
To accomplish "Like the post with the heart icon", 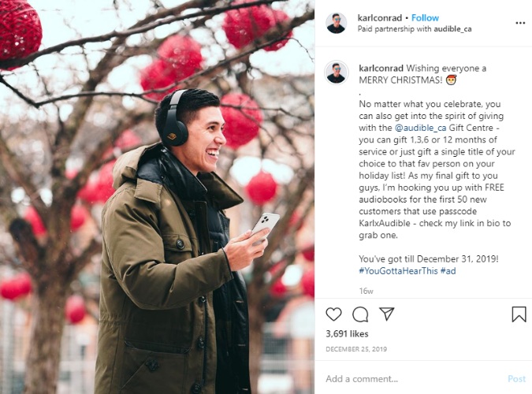I will (x=333, y=314).
